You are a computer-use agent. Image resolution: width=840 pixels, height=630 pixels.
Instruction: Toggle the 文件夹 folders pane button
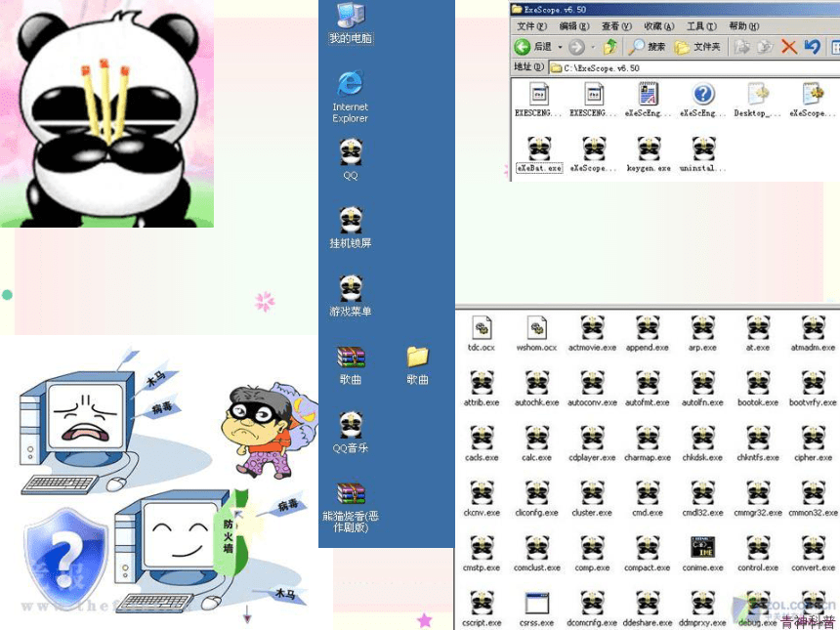(x=697, y=47)
